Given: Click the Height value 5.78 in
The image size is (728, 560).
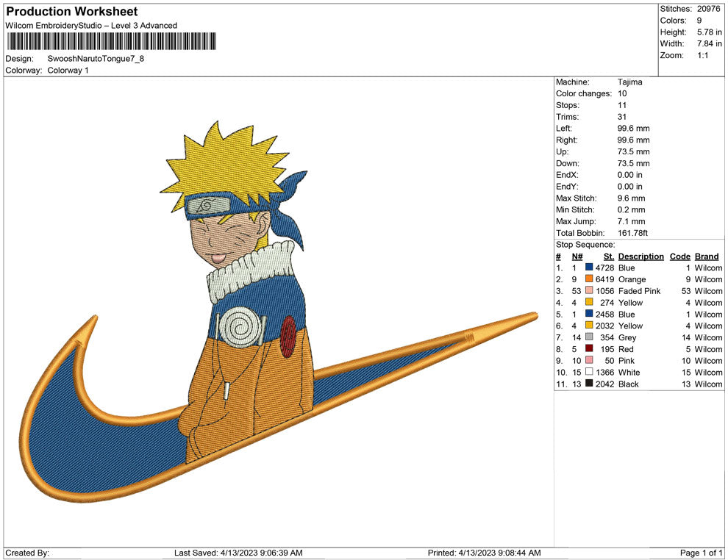Looking at the screenshot, I should pos(709,32).
